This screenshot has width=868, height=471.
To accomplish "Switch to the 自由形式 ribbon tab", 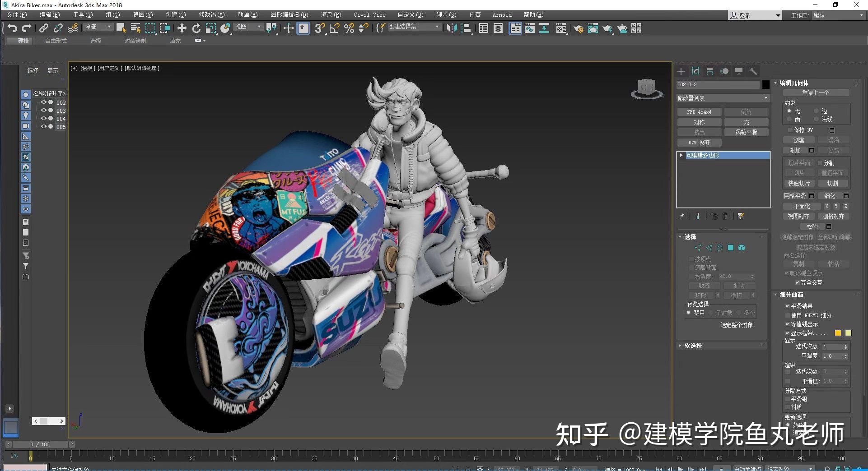I will 55,41.
